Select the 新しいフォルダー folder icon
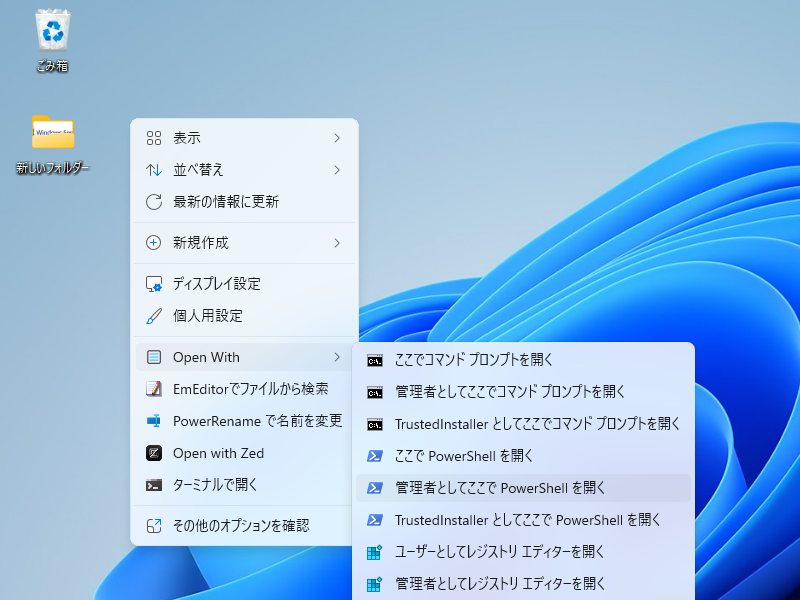The height and width of the screenshot is (600, 800). click(x=52, y=133)
